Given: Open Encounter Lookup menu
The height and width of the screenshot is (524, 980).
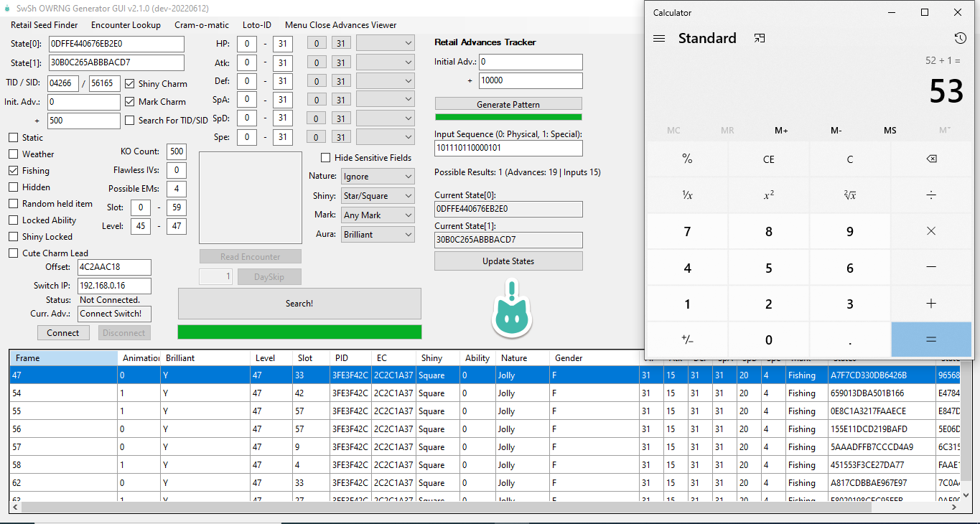Looking at the screenshot, I should point(126,25).
